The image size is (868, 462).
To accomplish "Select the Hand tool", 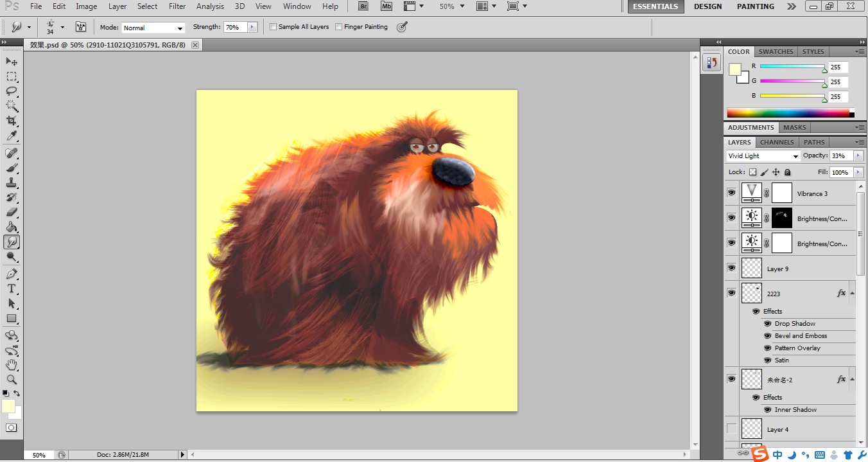I will click(x=12, y=365).
